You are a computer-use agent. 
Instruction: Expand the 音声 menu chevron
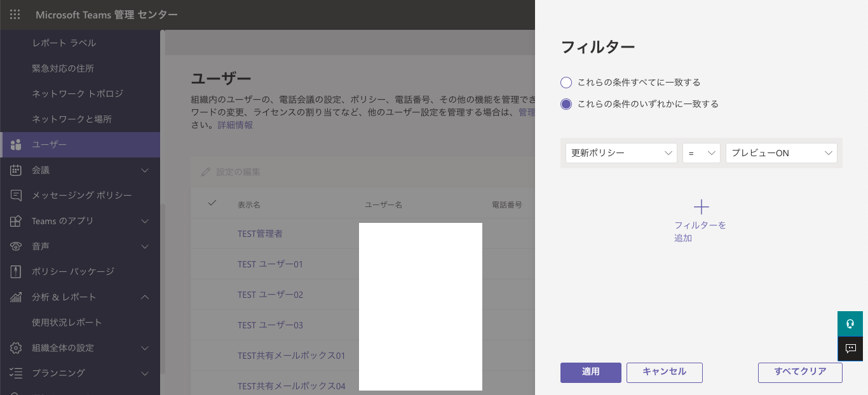[x=145, y=246]
